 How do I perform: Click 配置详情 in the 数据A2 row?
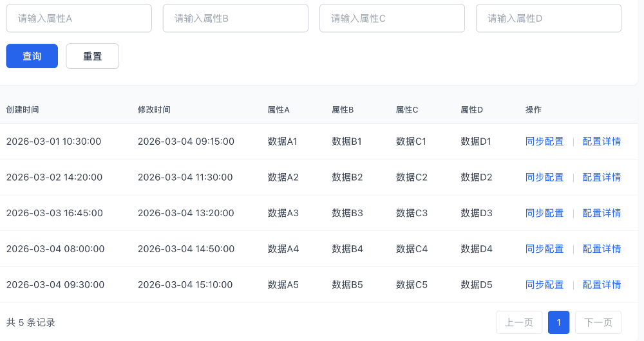(601, 178)
